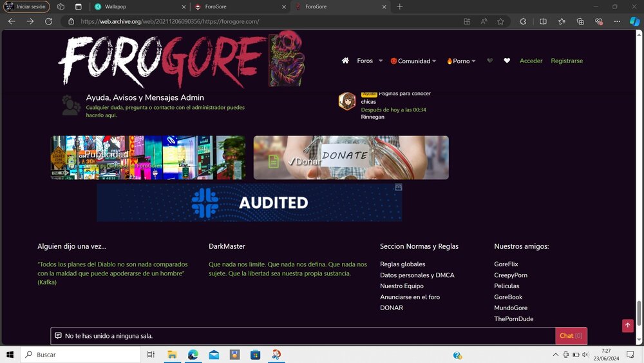This screenshot has height=363, width=644.
Task: Open the Foros menu item
Action: tap(365, 61)
